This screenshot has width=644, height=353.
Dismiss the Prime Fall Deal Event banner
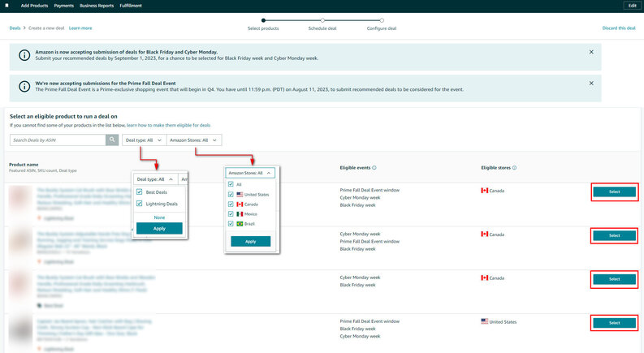coord(591,84)
